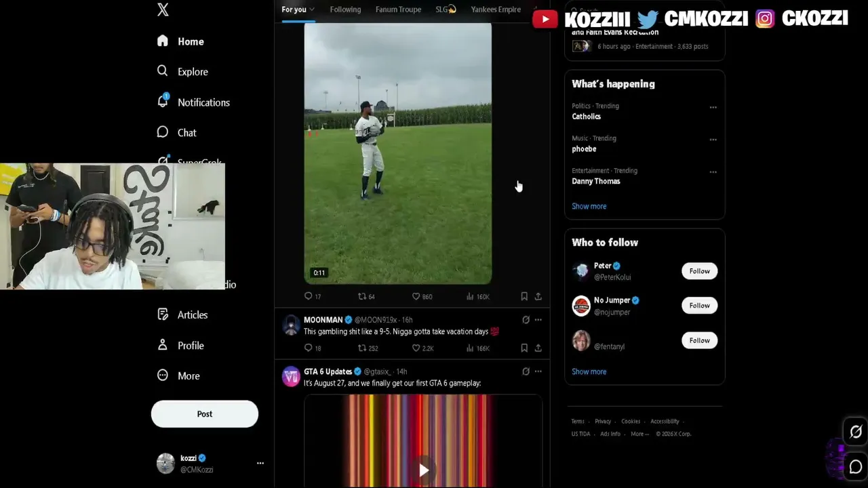View analytics for MOONMAN's post
The height and width of the screenshot is (488, 868).
coord(477,348)
